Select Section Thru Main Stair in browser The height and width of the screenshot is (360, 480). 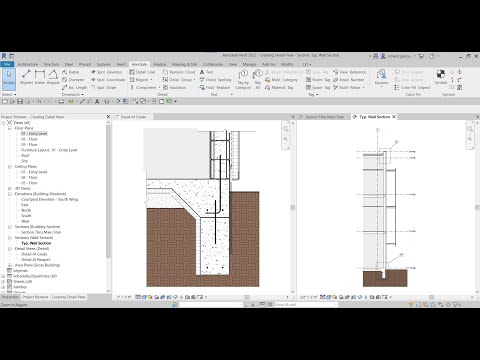[x=41, y=232]
